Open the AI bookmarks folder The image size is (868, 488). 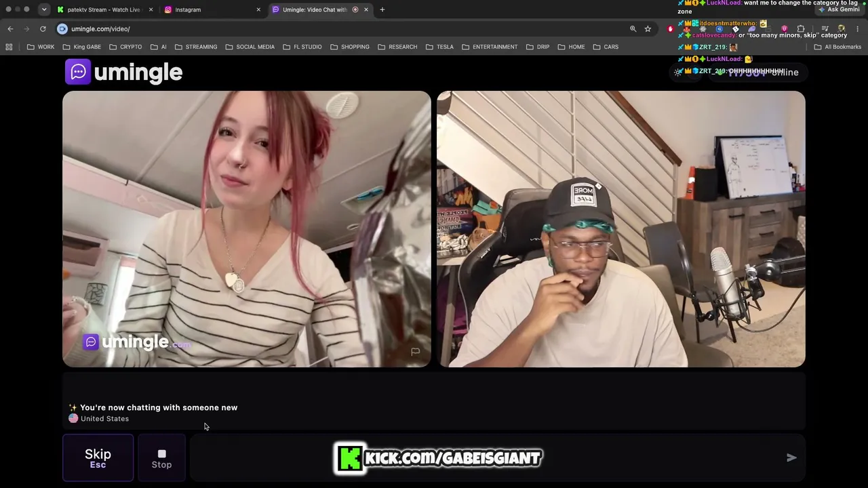click(x=159, y=47)
